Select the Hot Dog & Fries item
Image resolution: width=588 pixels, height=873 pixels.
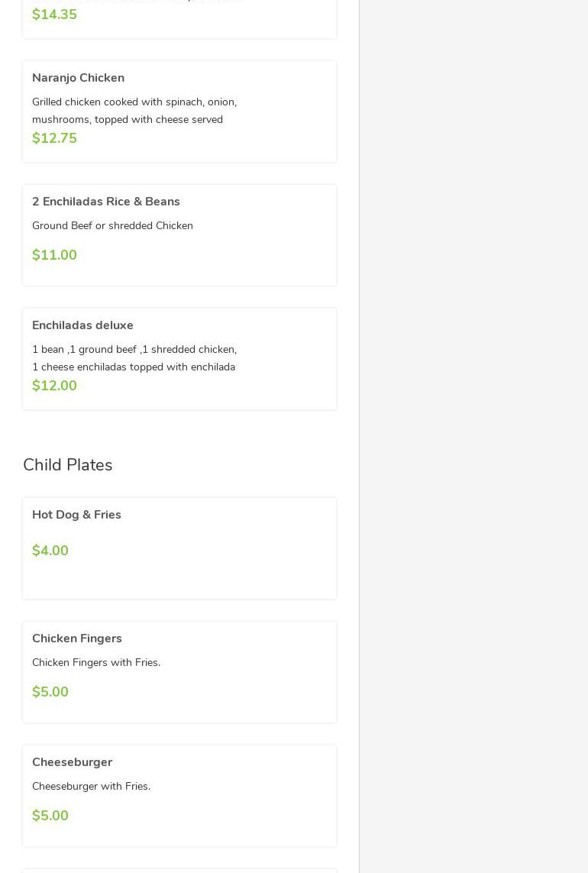tap(76, 515)
